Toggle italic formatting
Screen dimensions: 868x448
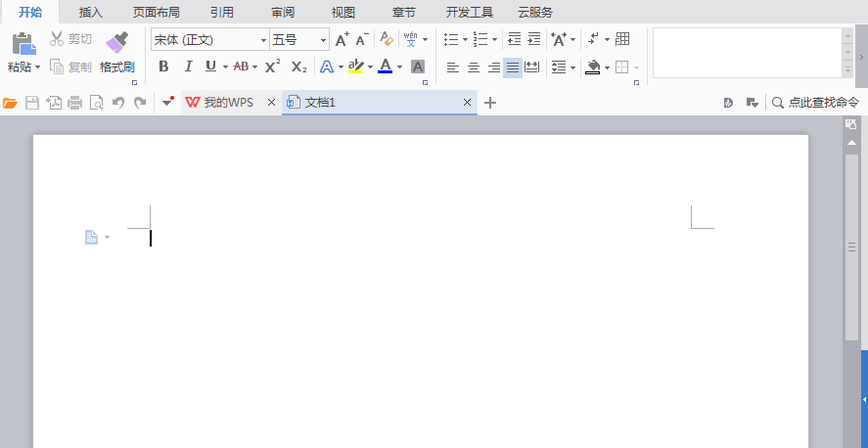tap(188, 67)
